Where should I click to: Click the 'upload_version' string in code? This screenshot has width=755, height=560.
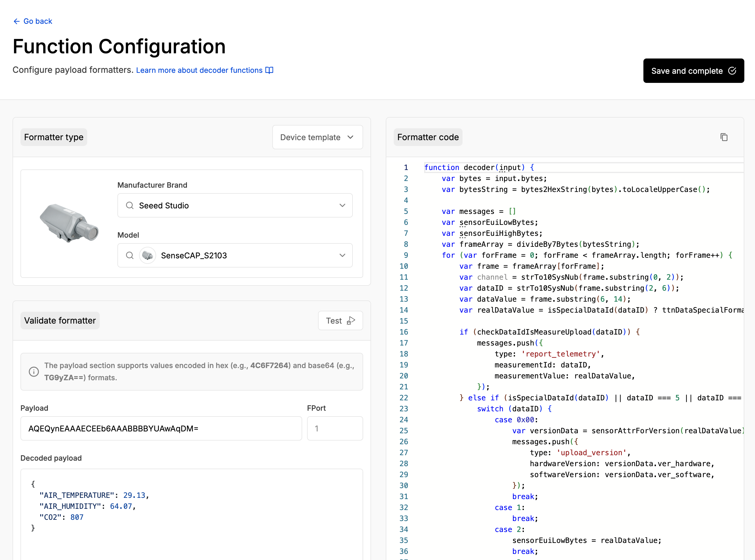[x=591, y=452]
